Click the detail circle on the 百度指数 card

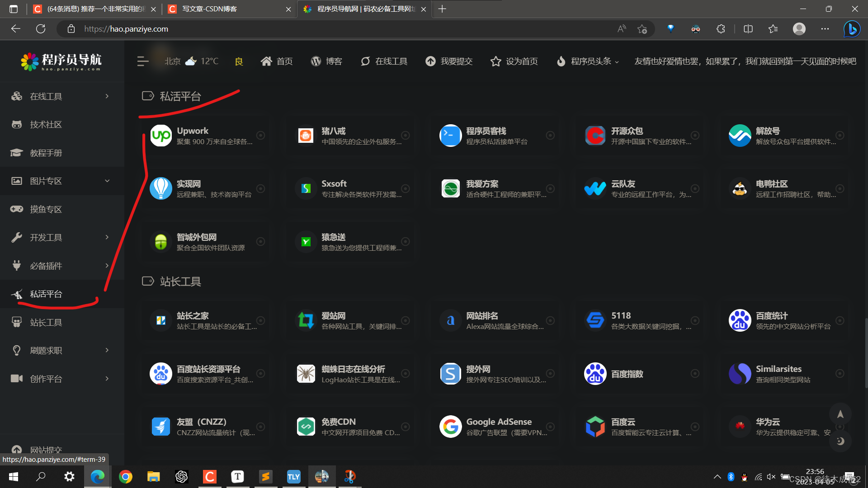(695, 374)
